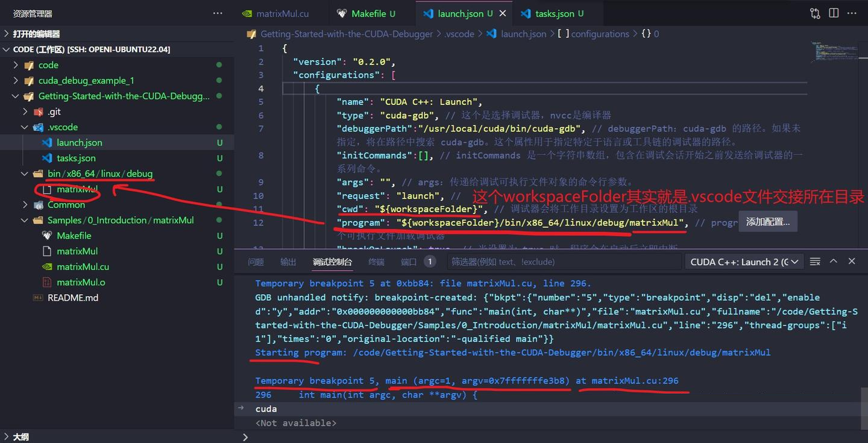This screenshot has width=868, height=443.
Task: Collapse the CODE (工作区) workspace section
Action: click(x=7, y=49)
